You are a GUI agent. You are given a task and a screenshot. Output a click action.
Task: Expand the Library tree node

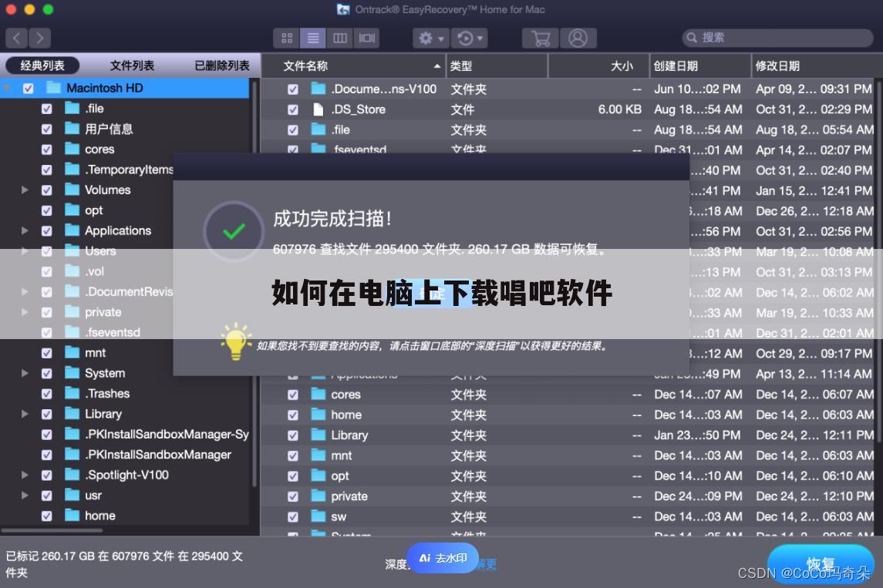click(x=25, y=414)
